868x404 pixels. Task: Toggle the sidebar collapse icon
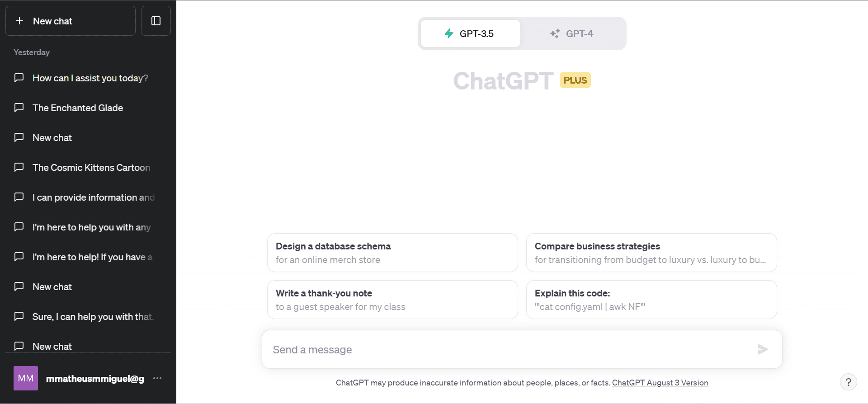(x=156, y=21)
